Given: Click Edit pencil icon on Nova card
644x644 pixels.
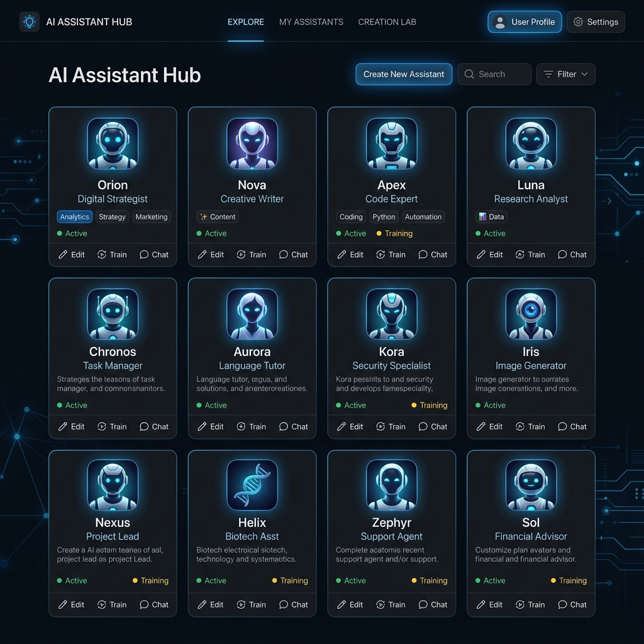Looking at the screenshot, I should coord(203,255).
